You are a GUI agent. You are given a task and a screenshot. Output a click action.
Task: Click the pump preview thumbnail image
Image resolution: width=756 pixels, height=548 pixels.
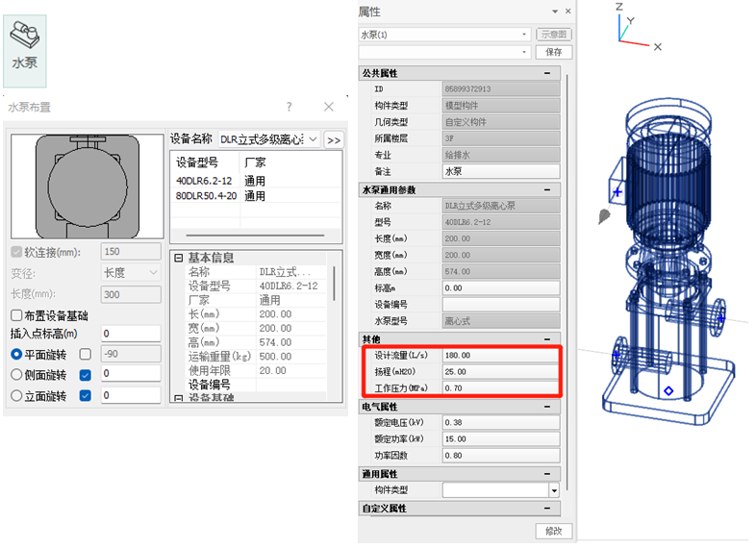click(88, 187)
